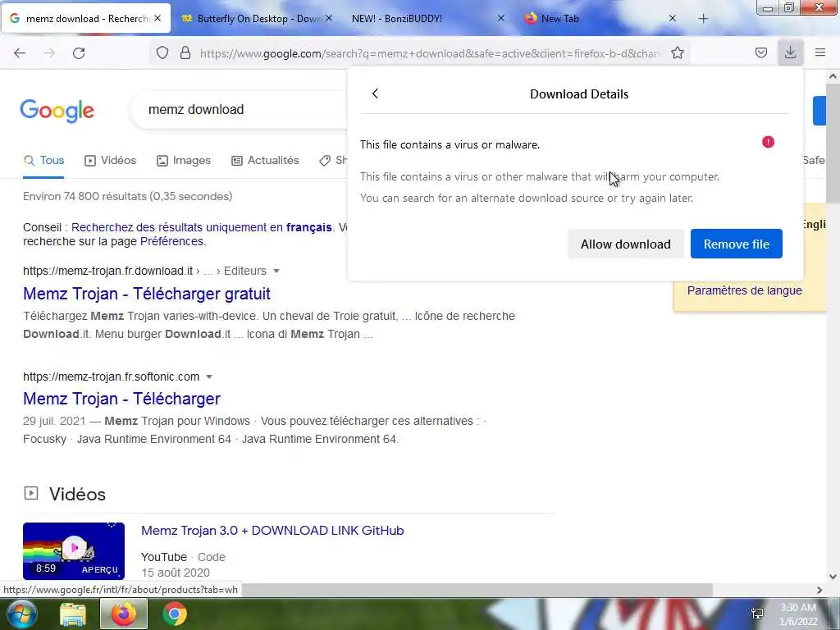
Task: Switch to Firefox in the taskbar
Action: click(x=124, y=614)
